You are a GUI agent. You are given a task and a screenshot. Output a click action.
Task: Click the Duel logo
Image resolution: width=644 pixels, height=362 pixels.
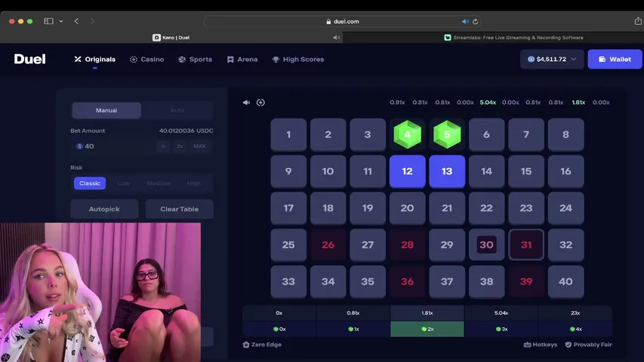click(x=30, y=59)
